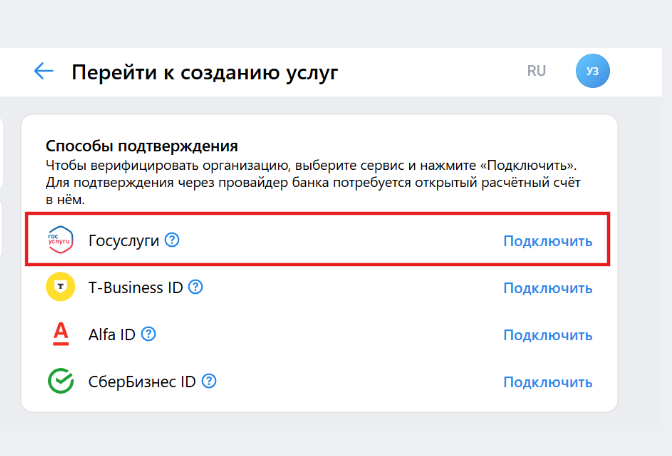672x456 pixels.
Task: Open help icon next to СберБизнес ID
Action: coord(209,381)
